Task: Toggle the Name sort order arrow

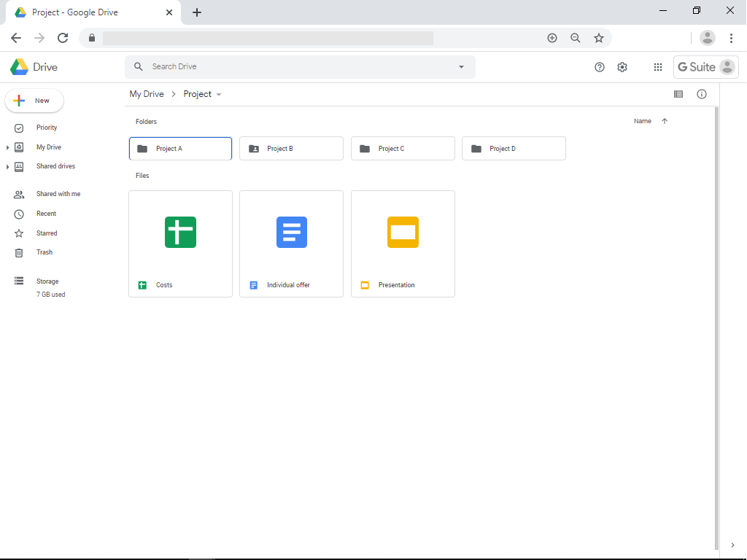Action: coord(663,121)
